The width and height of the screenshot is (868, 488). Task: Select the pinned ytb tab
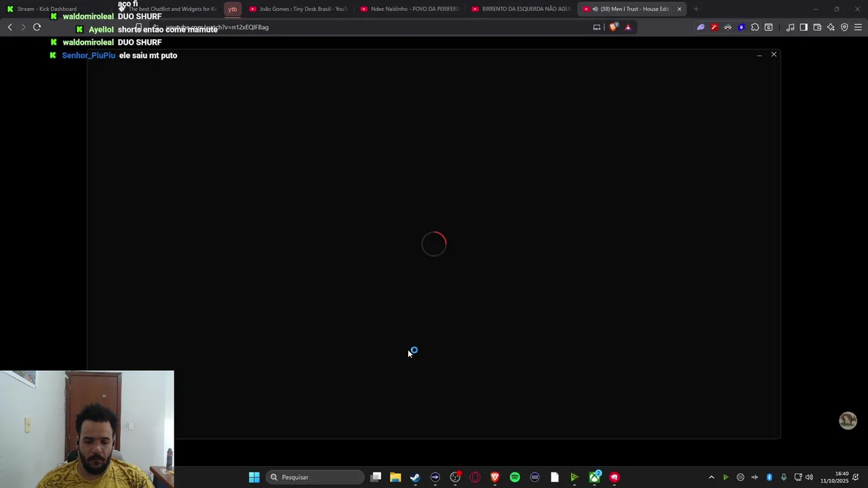pyautogui.click(x=233, y=9)
